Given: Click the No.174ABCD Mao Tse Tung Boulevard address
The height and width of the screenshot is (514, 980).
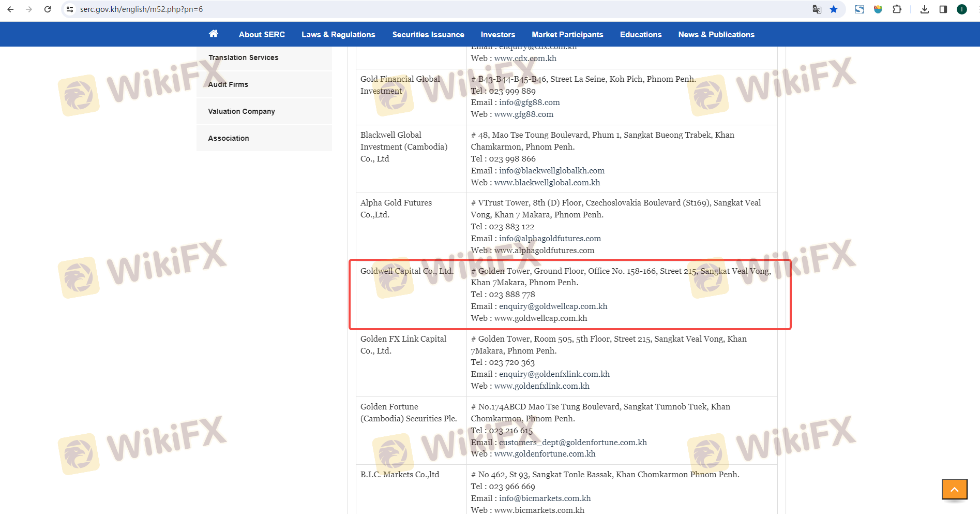Looking at the screenshot, I should click(600, 413).
